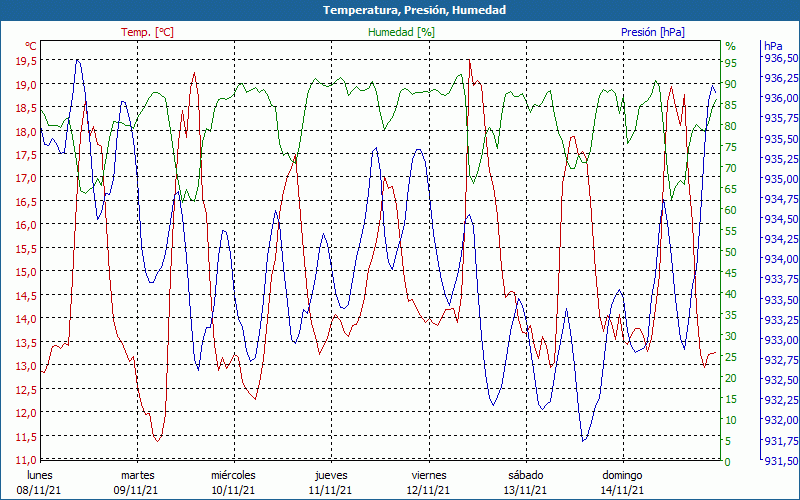Click the 40 humidity axis value
The image size is (800, 500).
point(731,294)
